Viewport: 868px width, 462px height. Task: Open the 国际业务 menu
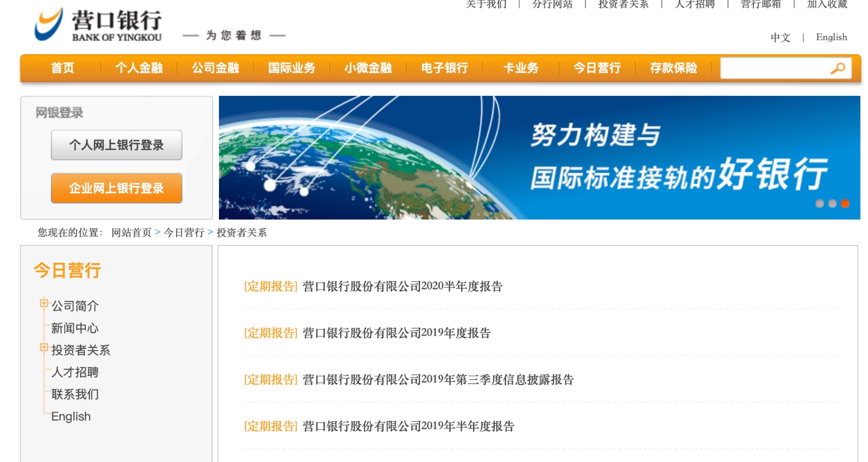coord(292,68)
